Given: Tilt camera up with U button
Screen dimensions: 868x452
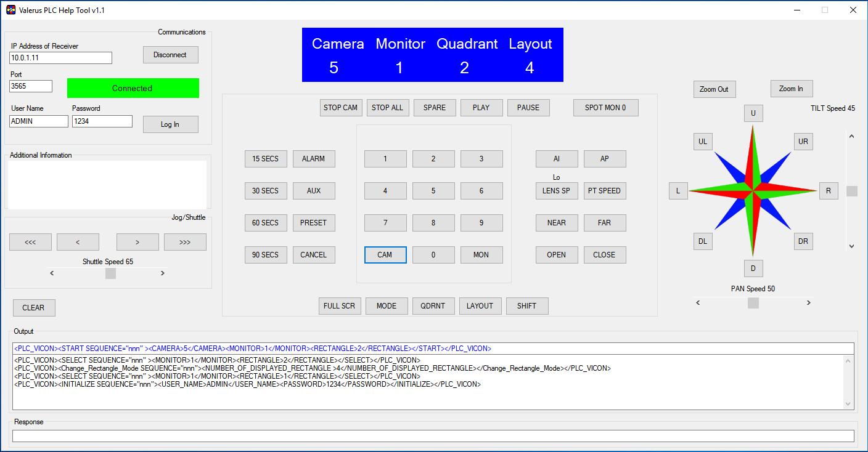Looking at the screenshot, I should (753, 114).
